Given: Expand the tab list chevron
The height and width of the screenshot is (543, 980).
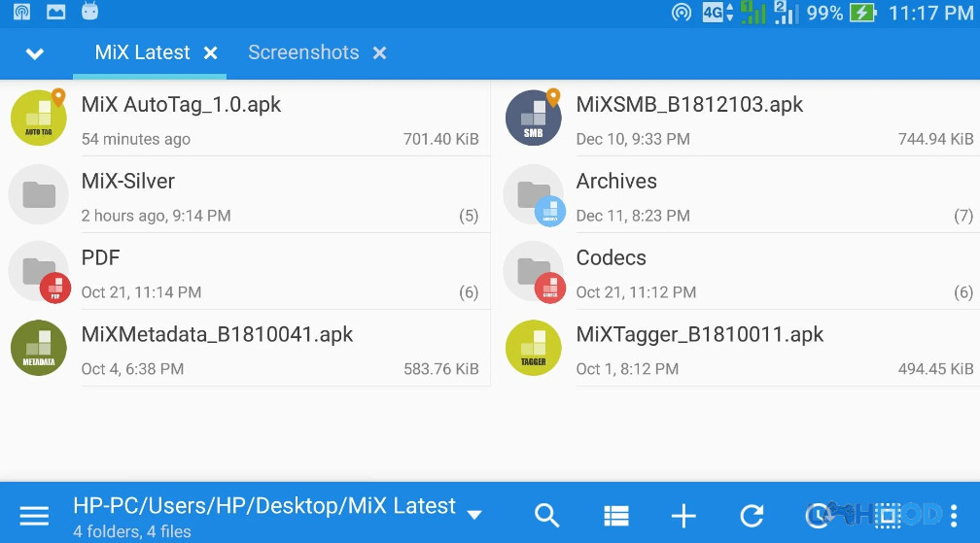Looking at the screenshot, I should [x=35, y=53].
